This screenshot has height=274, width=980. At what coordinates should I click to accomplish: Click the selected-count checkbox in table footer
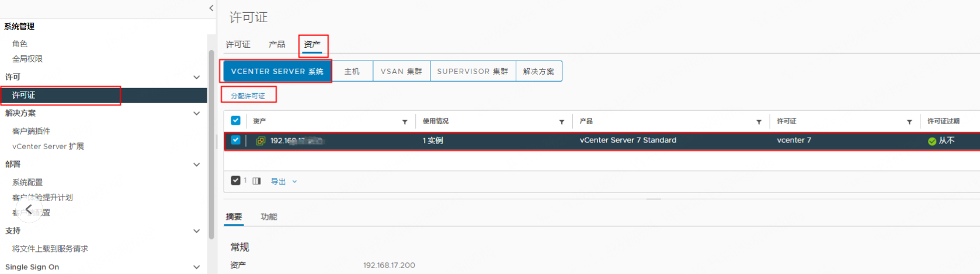coord(235,181)
